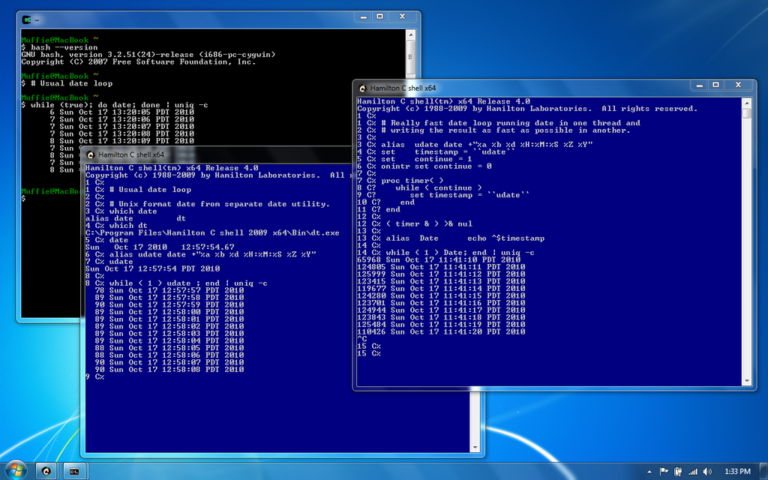This screenshot has width=768, height=480.
Task: Open the Windows Start menu orb
Action: (16, 471)
